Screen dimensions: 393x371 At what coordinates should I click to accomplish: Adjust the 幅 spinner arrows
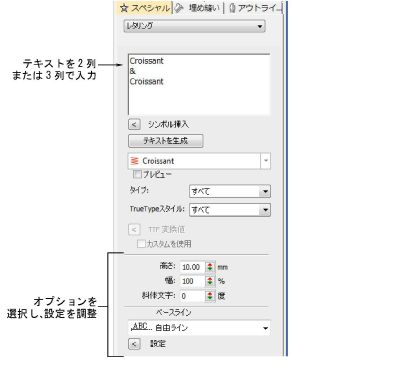click(x=210, y=281)
